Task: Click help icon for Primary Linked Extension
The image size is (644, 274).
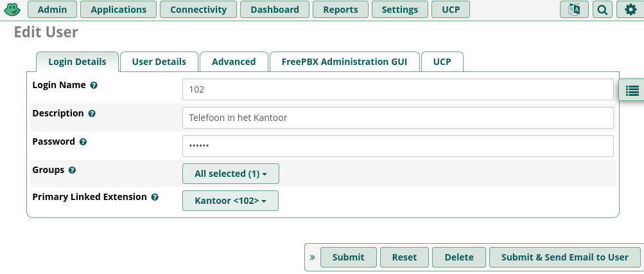Action: click(x=155, y=197)
